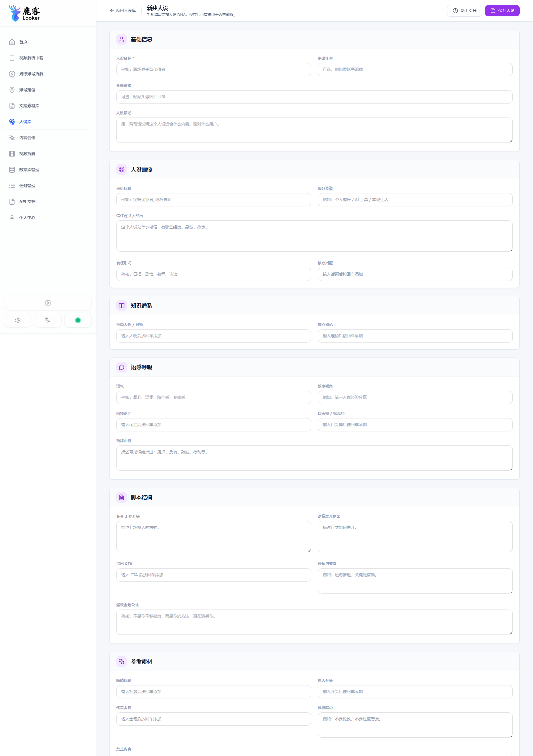Click the 情绪曲线 text area
Viewport: 533px width, 756px height.
coord(314,458)
